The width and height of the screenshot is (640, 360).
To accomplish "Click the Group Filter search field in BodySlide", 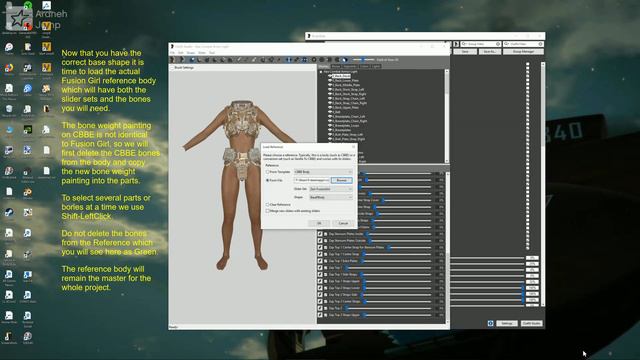I will 481,44.
